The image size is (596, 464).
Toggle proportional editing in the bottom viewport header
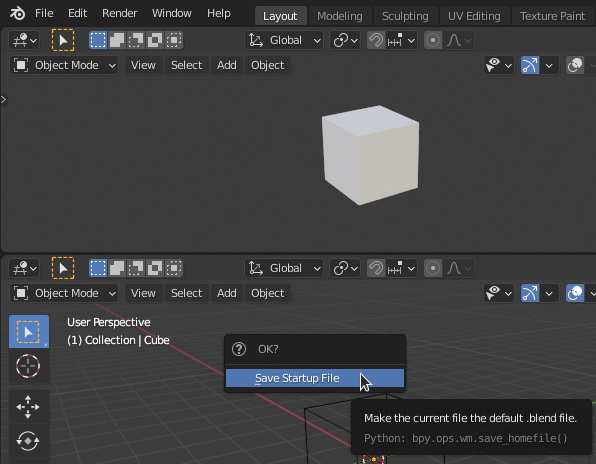coord(433,268)
